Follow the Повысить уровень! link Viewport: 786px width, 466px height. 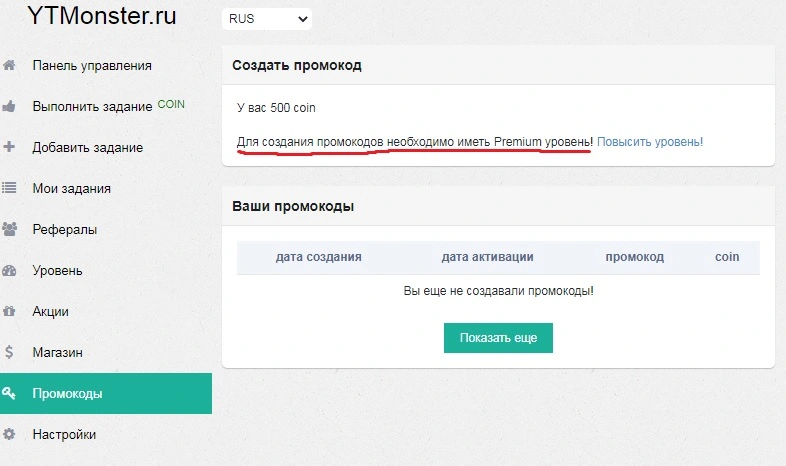(x=650, y=142)
